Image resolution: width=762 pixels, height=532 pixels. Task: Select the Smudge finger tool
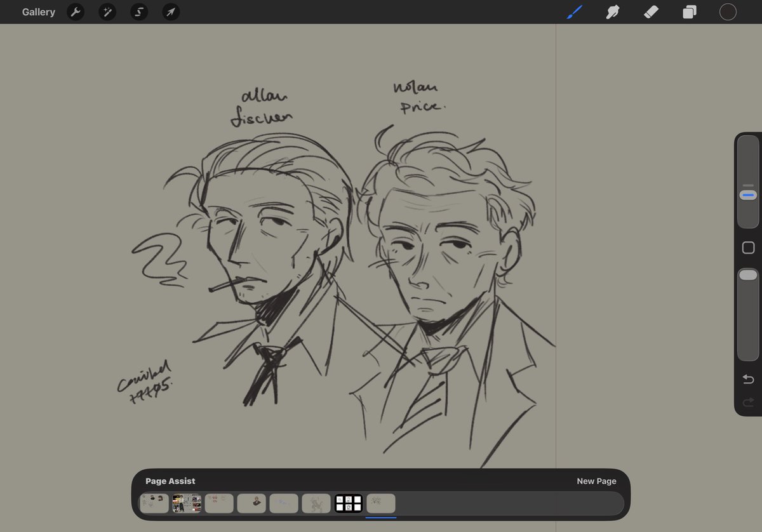coord(613,11)
